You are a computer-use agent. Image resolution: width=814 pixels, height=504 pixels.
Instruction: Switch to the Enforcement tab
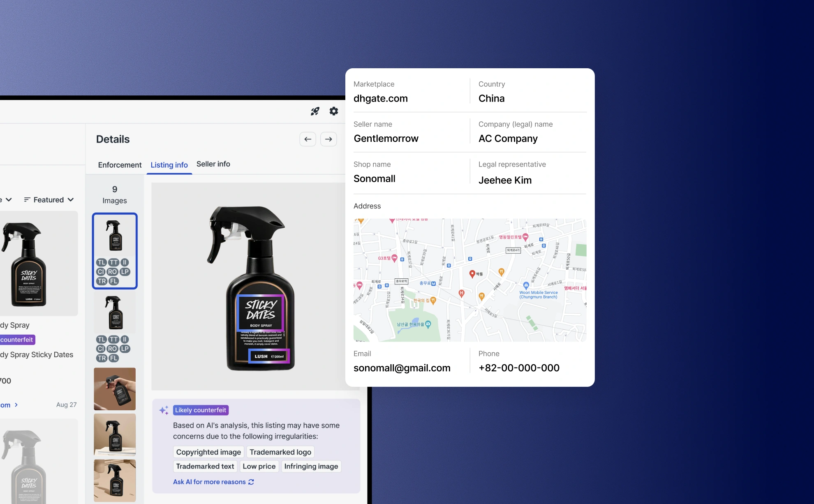click(x=120, y=165)
